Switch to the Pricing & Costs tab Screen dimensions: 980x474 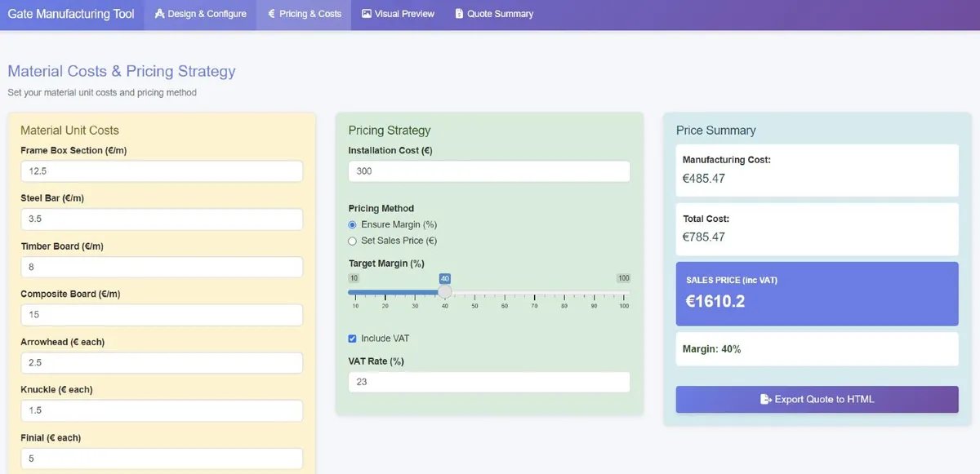pos(304,14)
